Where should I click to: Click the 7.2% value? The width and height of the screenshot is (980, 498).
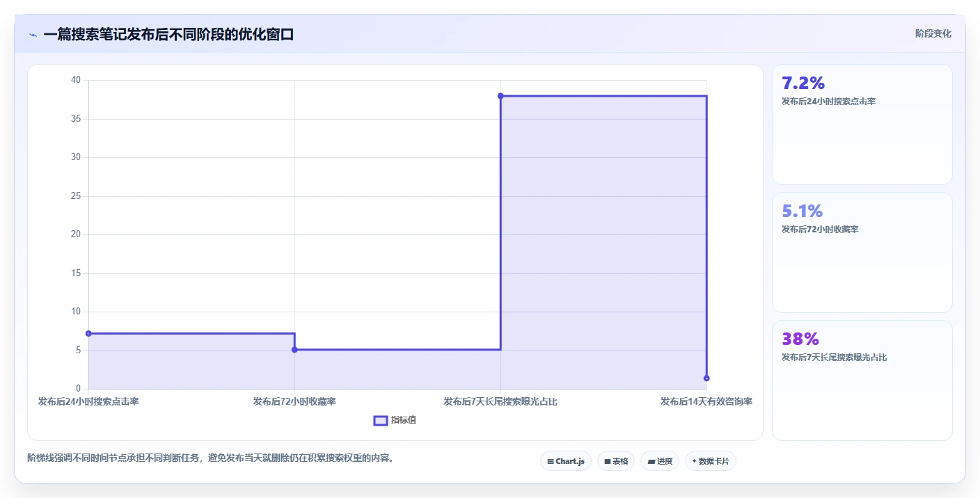pos(803,83)
